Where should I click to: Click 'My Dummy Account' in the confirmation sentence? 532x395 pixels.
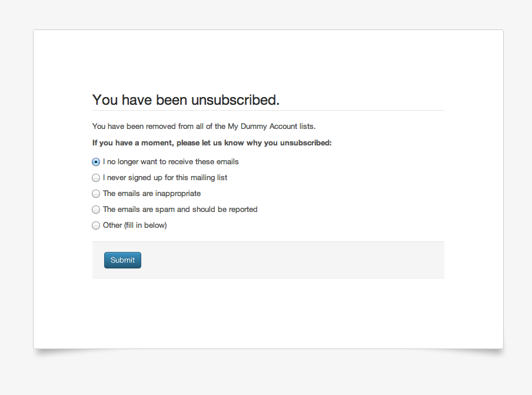[262, 126]
